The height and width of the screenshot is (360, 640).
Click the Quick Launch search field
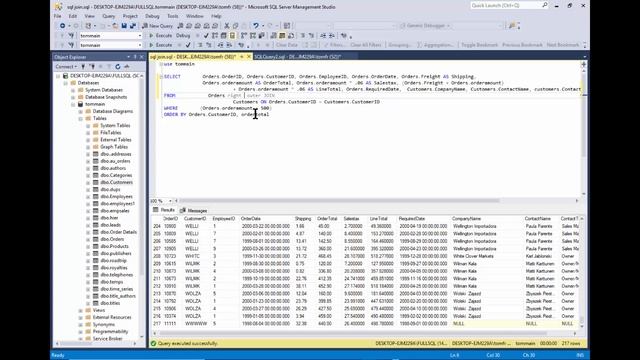pos(505,5)
